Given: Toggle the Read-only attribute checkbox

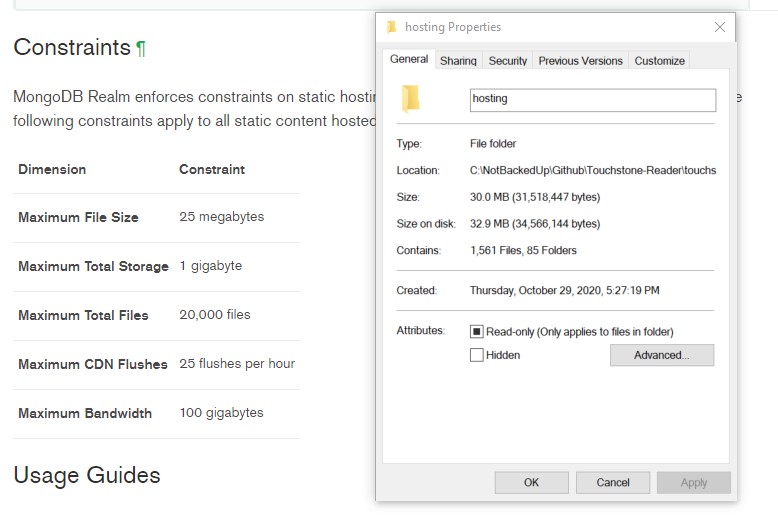Looking at the screenshot, I should tap(477, 331).
